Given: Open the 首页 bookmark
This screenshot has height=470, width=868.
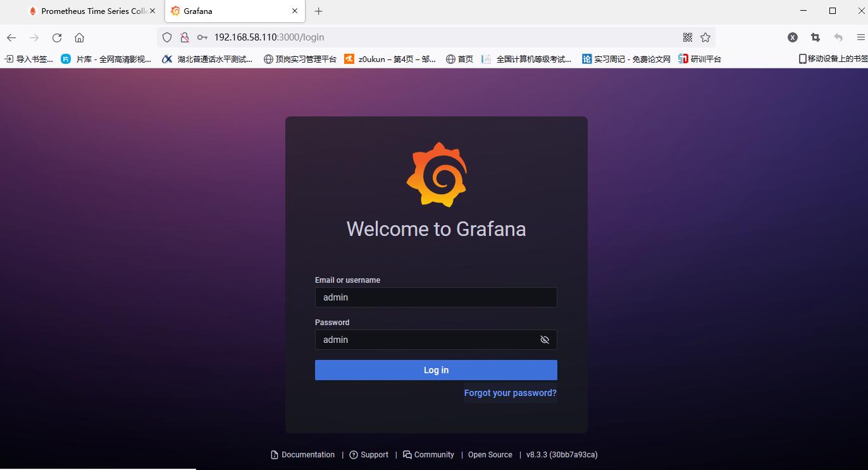Looking at the screenshot, I should click(459, 59).
